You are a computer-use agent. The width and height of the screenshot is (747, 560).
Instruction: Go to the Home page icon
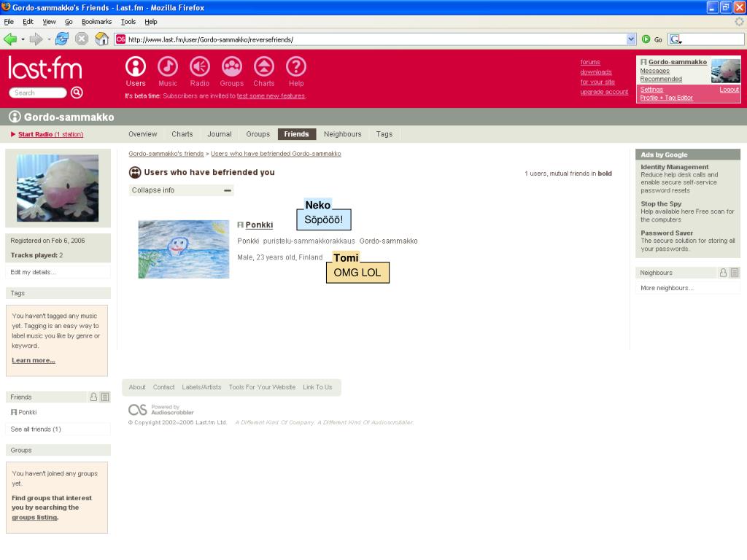[x=102, y=39]
